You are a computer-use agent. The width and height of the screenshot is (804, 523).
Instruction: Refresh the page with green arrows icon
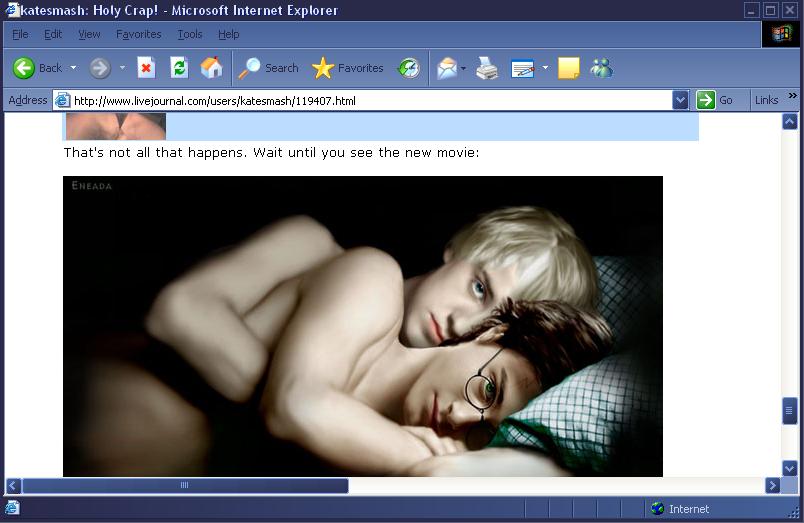click(x=179, y=68)
